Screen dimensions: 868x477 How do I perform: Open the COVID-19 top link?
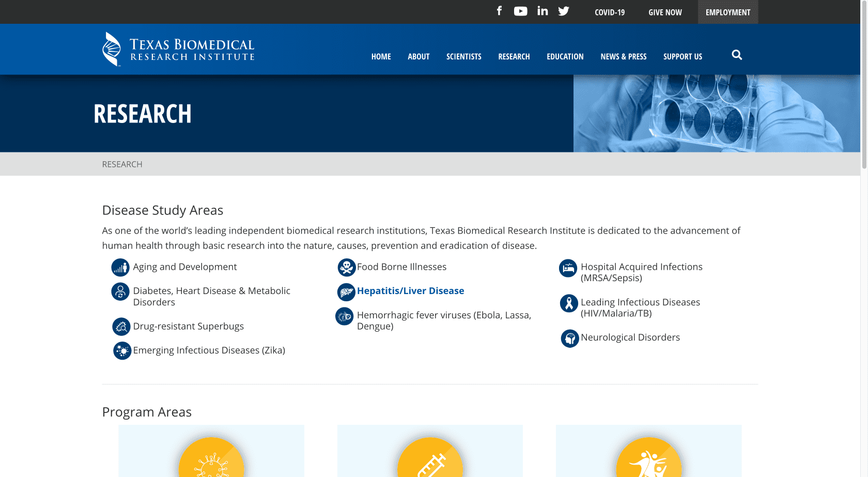point(610,12)
